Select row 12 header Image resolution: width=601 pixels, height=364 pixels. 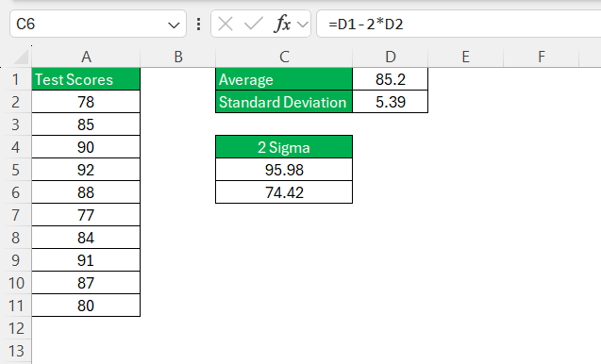(x=15, y=328)
